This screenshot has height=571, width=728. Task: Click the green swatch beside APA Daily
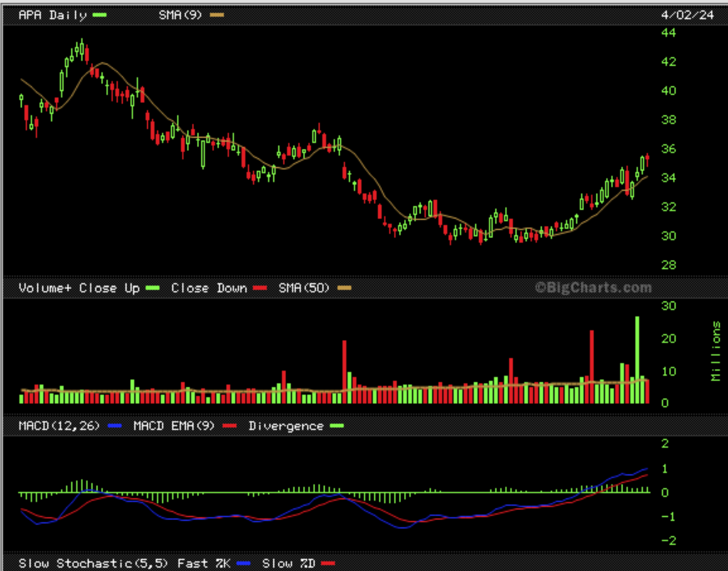(x=100, y=15)
